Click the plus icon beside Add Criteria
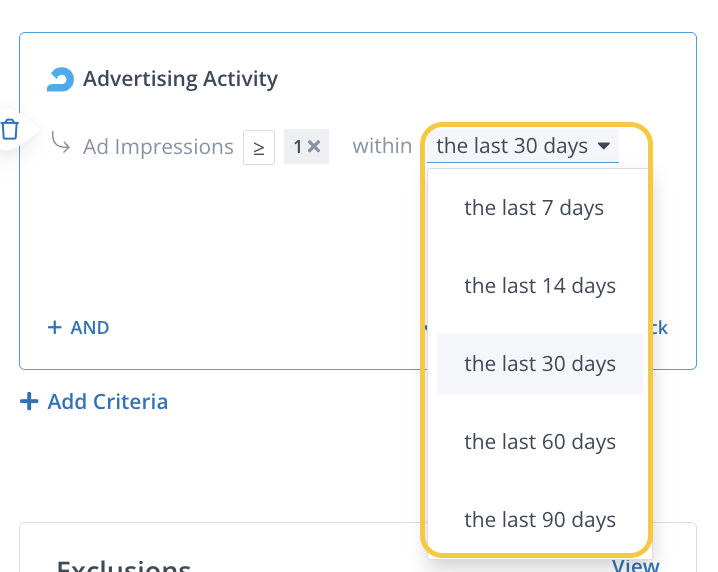The image size is (718, 572). pyautogui.click(x=29, y=402)
